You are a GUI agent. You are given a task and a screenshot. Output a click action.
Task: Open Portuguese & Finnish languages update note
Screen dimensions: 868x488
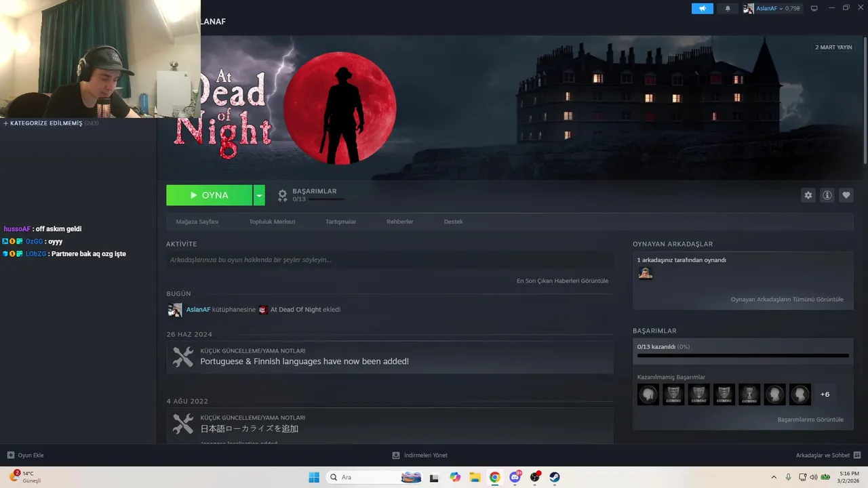[304, 361]
